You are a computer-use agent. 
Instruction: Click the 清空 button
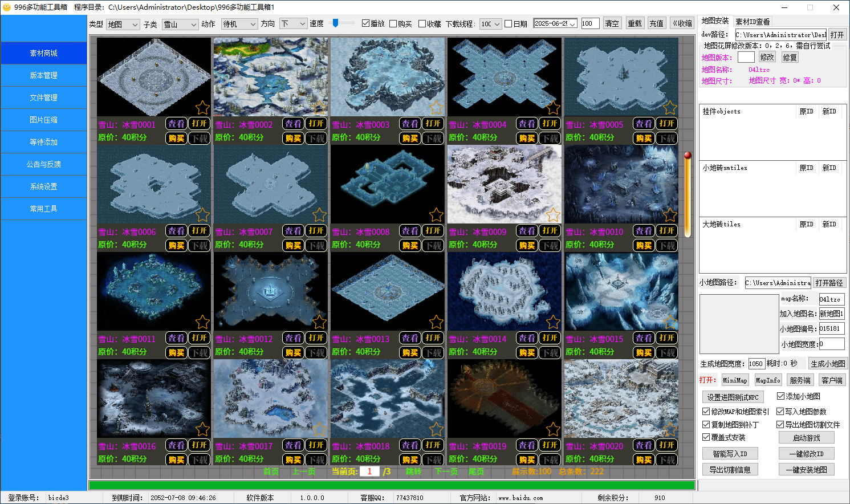612,23
